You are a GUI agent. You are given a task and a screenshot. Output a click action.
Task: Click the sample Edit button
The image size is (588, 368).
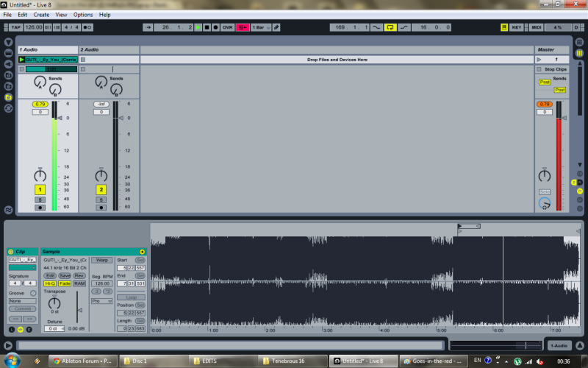pos(50,275)
